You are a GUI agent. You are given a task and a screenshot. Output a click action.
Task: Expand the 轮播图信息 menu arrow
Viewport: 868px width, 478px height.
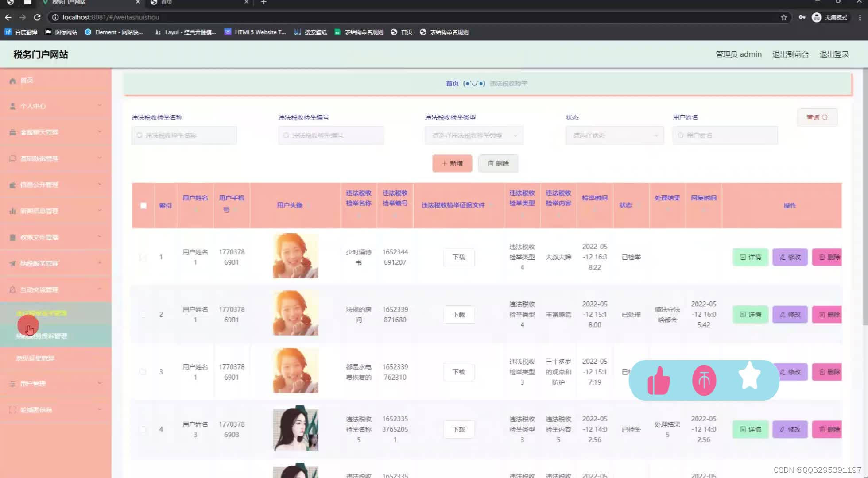[x=100, y=409]
